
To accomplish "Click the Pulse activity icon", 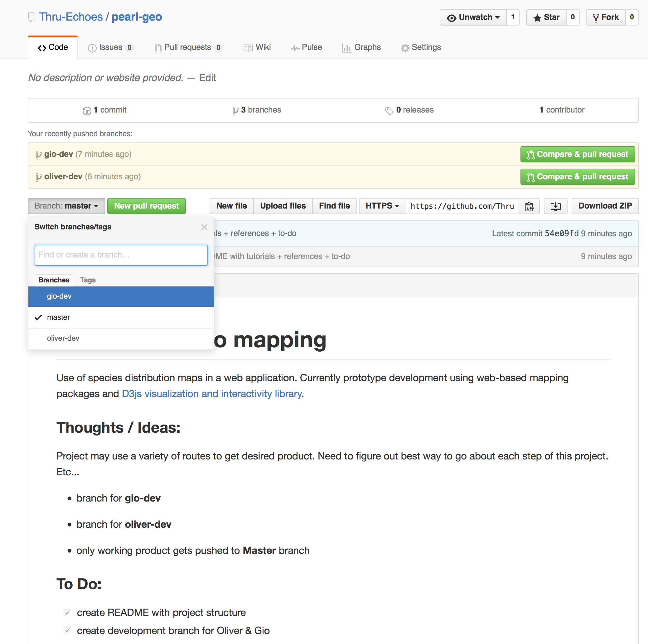I will 295,48.
